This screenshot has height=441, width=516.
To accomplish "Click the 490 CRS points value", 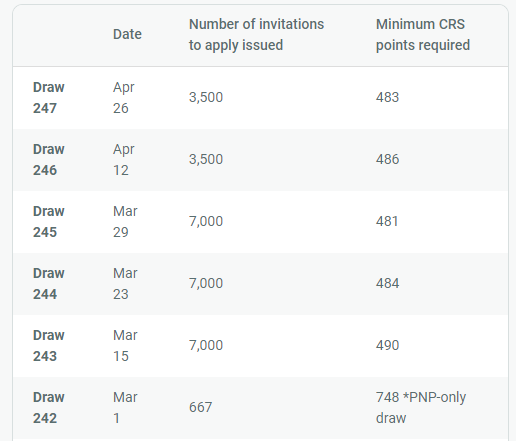I will click(x=387, y=345).
